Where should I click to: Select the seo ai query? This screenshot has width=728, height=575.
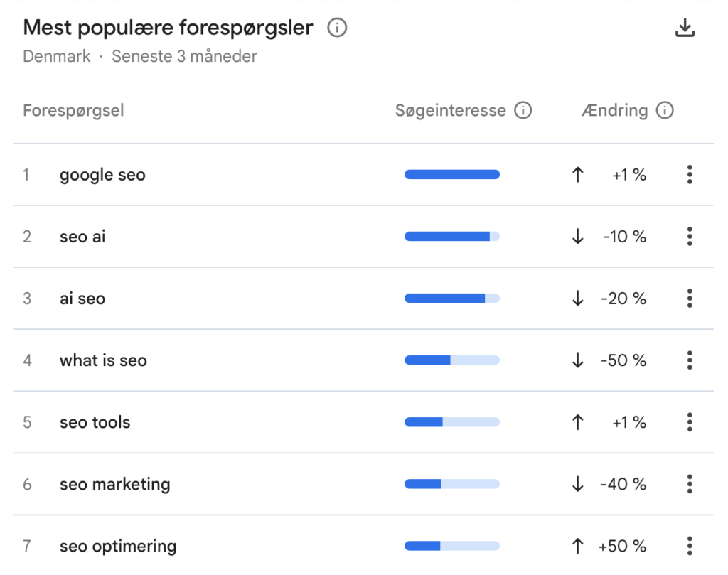click(x=82, y=237)
